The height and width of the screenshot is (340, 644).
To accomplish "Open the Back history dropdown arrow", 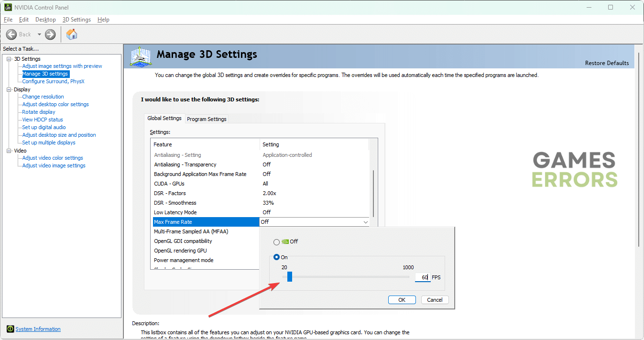I will click(39, 34).
